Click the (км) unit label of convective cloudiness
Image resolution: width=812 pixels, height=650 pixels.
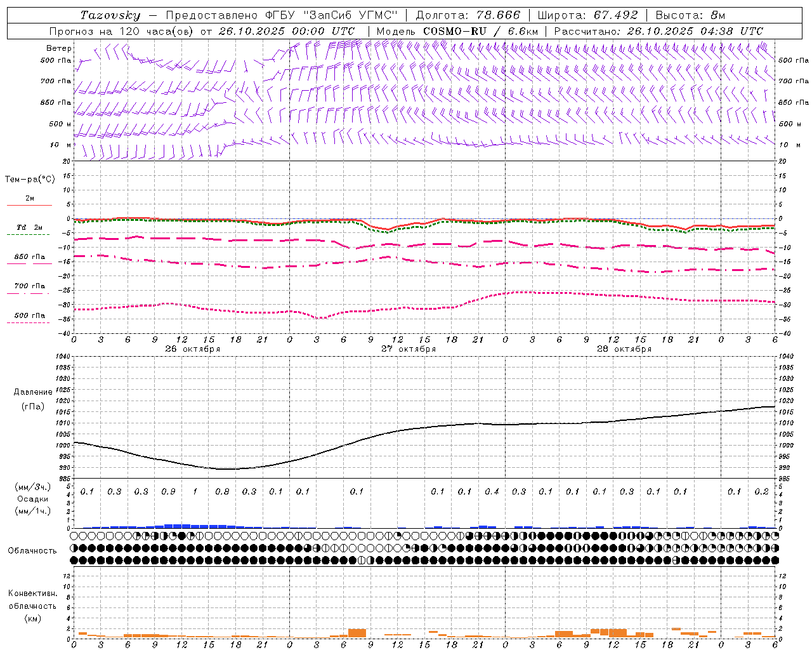[32, 618]
